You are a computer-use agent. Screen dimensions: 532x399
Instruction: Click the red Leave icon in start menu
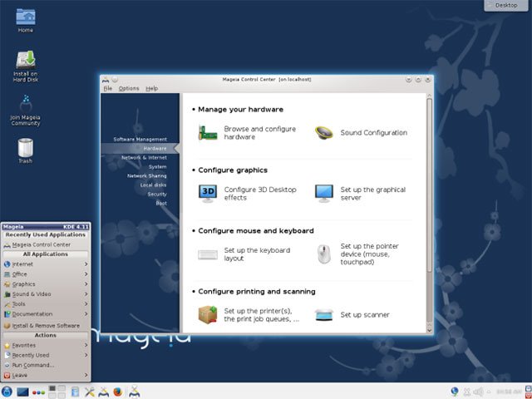coord(7,375)
